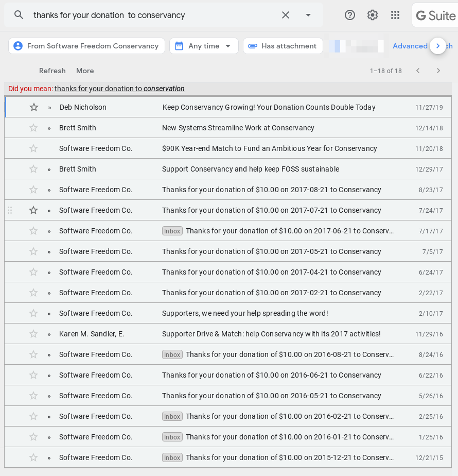This screenshot has width=458, height=476.
Task: Go to the next page of results
Action: (438, 71)
